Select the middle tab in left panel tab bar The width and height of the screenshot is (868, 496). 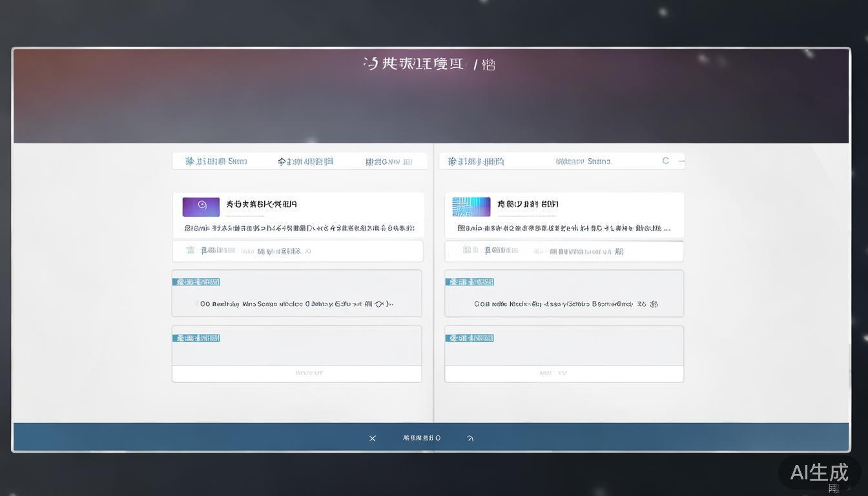tap(305, 161)
